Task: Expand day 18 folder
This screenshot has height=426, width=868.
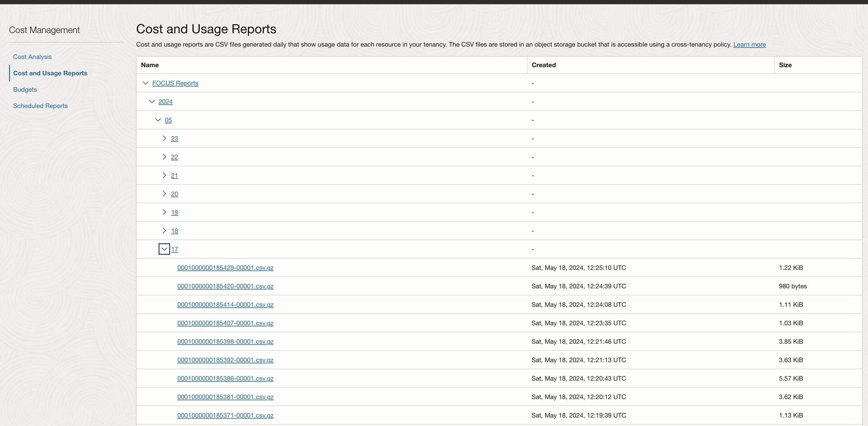Action: pos(164,231)
